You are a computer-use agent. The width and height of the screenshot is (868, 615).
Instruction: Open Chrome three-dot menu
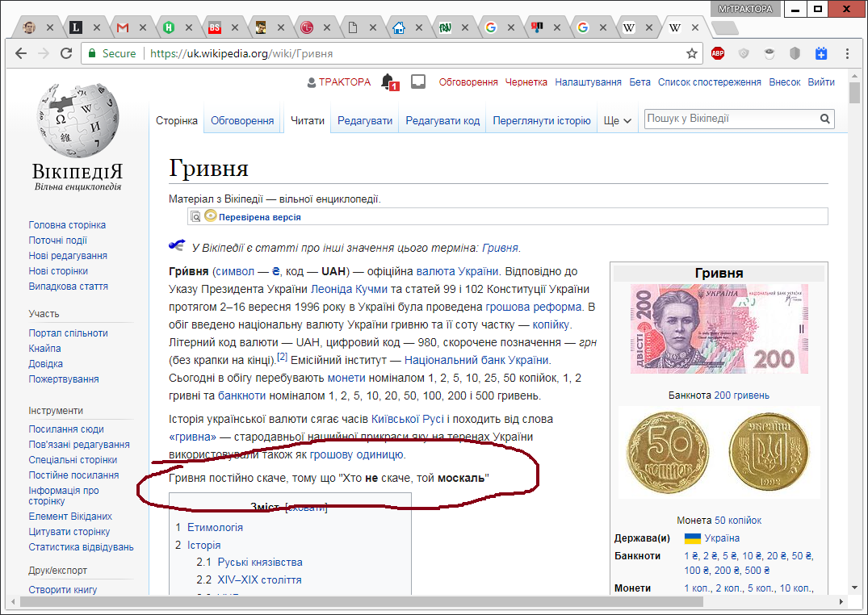[x=847, y=54]
